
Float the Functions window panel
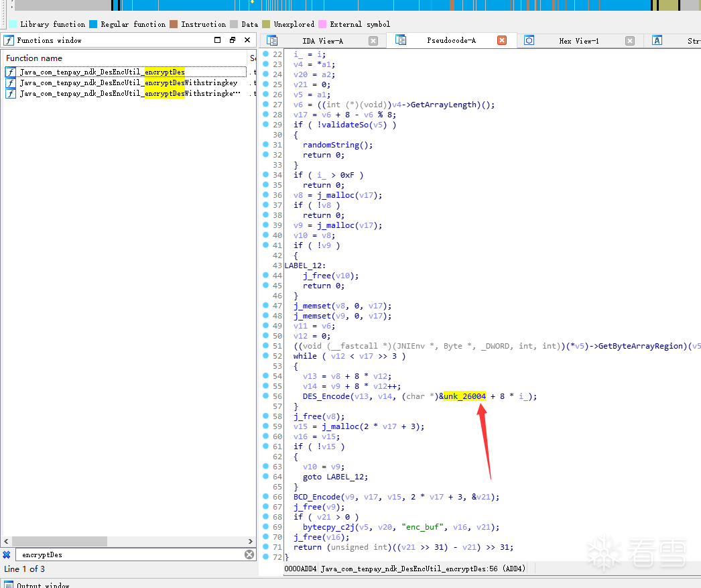click(x=233, y=40)
